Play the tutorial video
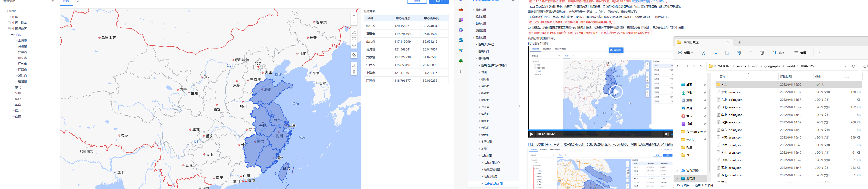Viewport: 868px width, 189px height. pos(616,92)
